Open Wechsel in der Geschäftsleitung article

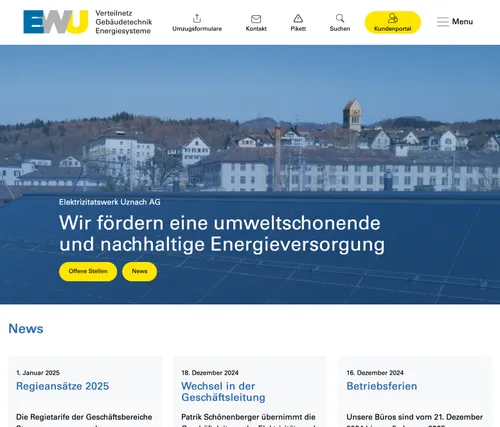223,392
